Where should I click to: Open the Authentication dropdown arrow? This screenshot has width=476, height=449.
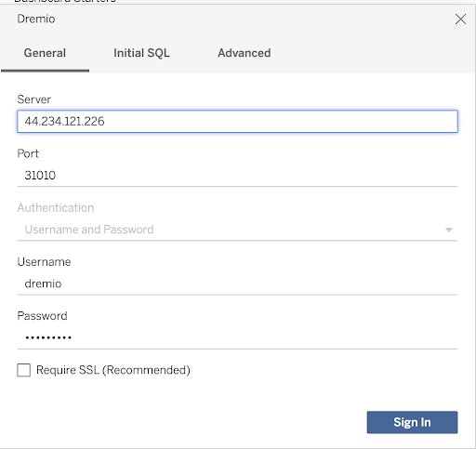tap(449, 230)
